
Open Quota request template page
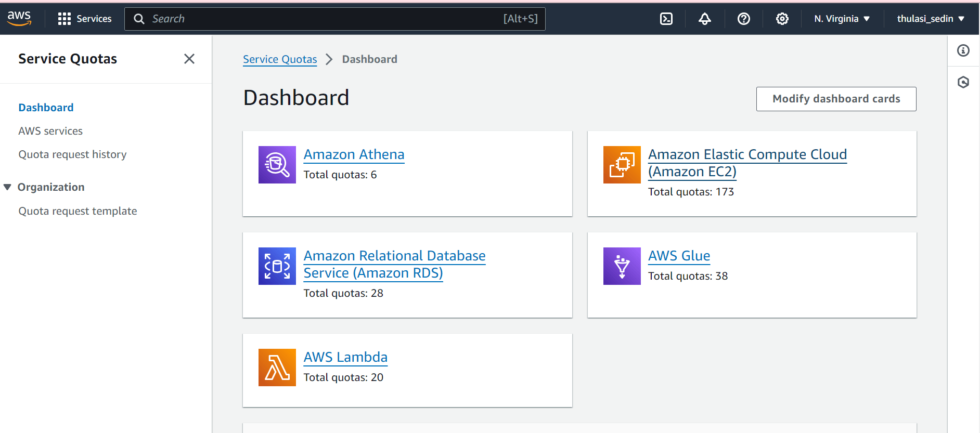coord(78,211)
